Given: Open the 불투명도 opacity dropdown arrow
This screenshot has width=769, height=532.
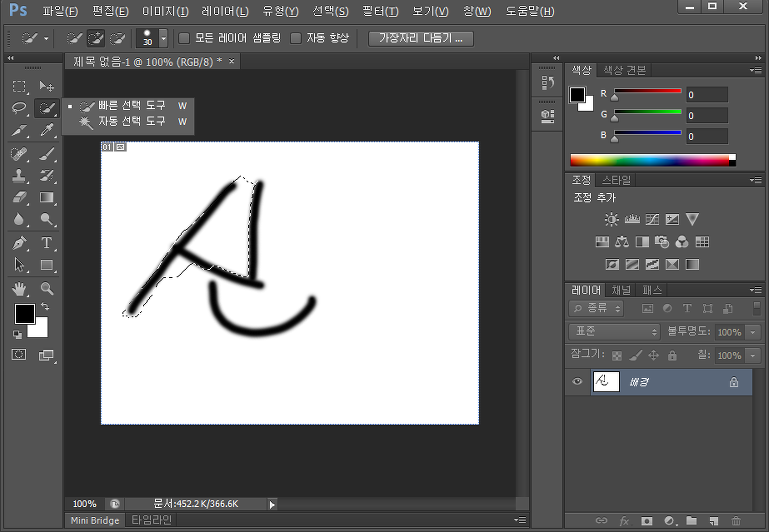Looking at the screenshot, I should [753, 332].
